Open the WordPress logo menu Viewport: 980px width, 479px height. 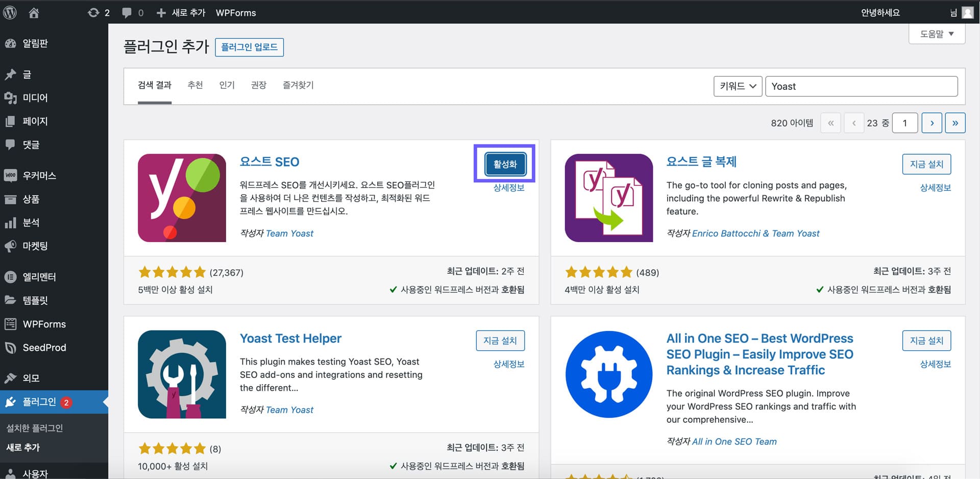[10, 12]
